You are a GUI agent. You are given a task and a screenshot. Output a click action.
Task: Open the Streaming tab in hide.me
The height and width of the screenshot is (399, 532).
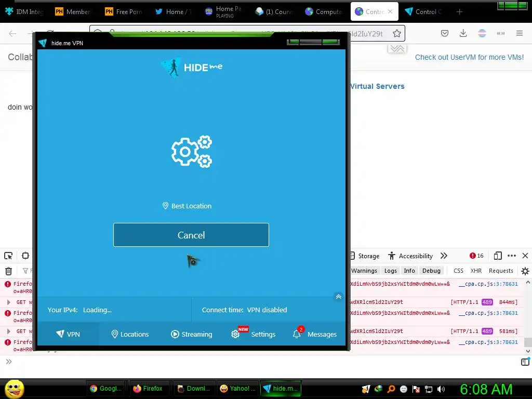(191, 334)
